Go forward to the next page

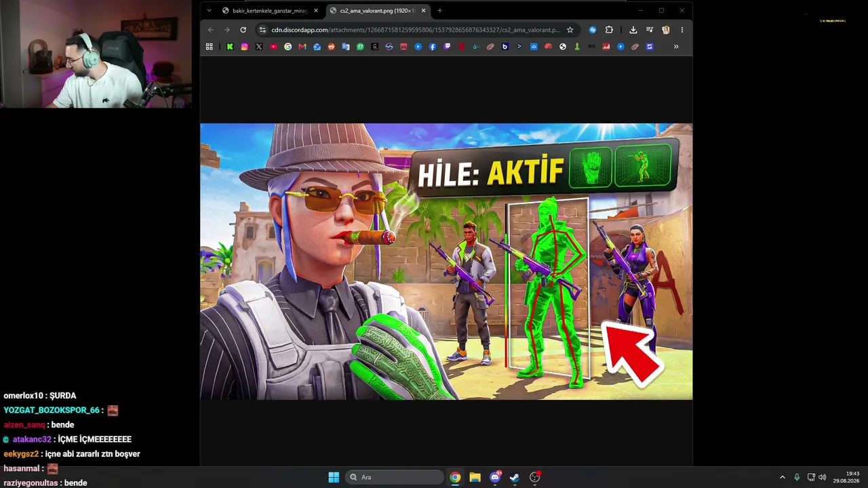226,30
